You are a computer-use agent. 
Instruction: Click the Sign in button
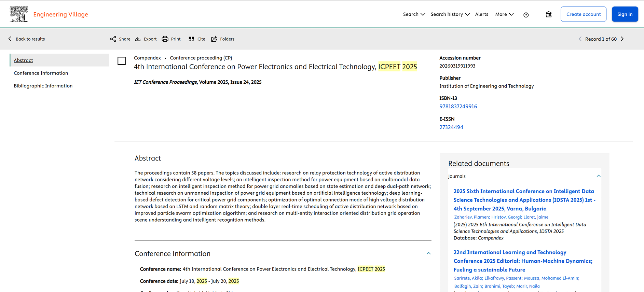(x=625, y=14)
